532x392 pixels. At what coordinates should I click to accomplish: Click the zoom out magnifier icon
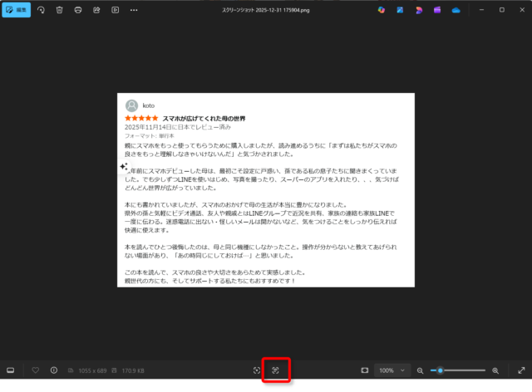pos(421,370)
